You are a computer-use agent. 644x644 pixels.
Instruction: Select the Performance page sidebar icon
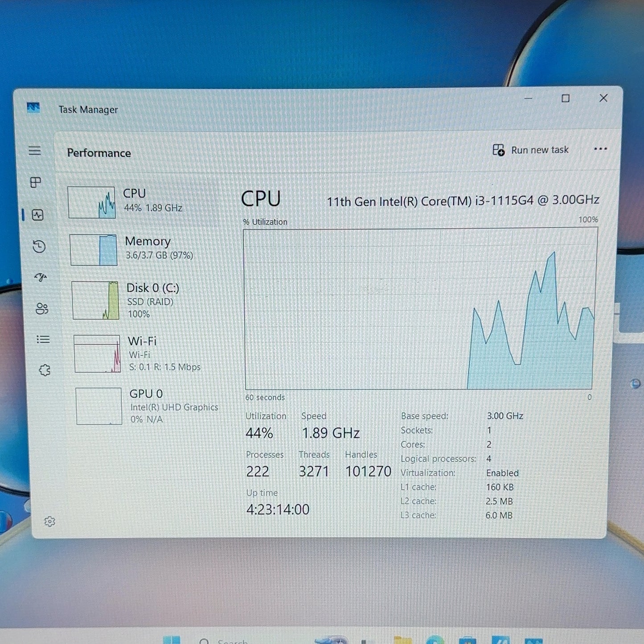coord(38,215)
